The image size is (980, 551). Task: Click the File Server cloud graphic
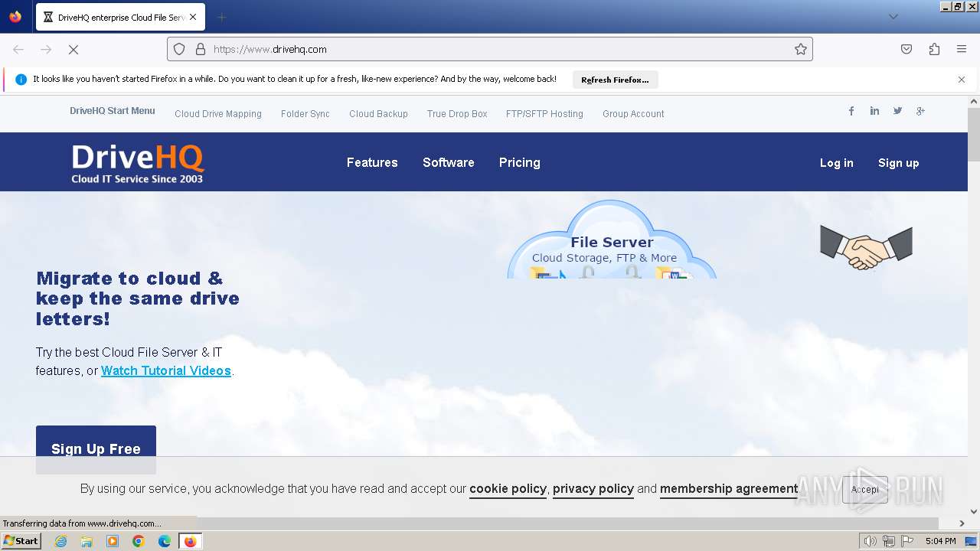(x=612, y=240)
